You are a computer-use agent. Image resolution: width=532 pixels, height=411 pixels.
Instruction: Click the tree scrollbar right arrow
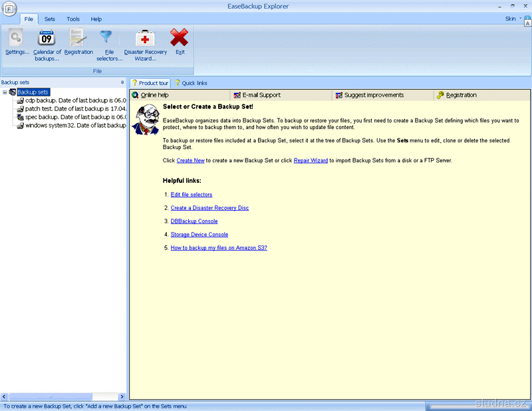[x=122, y=396]
